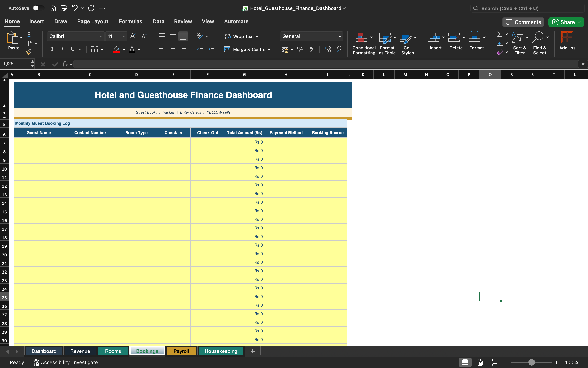Viewport: 588px width, 368px height.
Task: Align text left
Action: click(162, 49)
